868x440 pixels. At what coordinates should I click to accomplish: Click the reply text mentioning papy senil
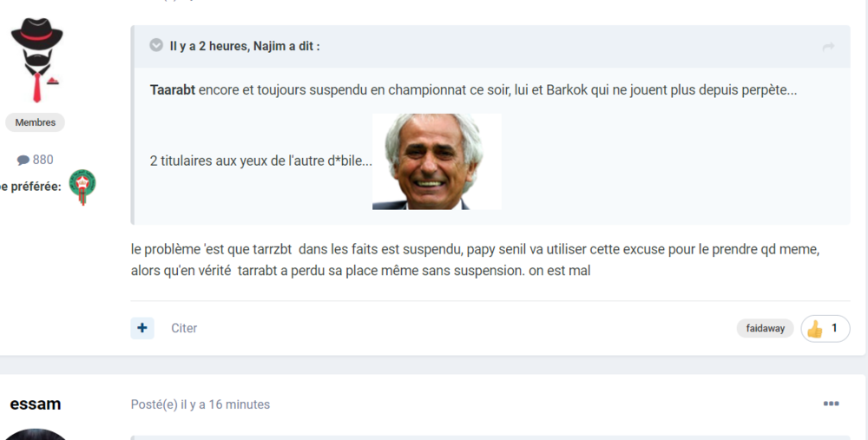[475, 260]
